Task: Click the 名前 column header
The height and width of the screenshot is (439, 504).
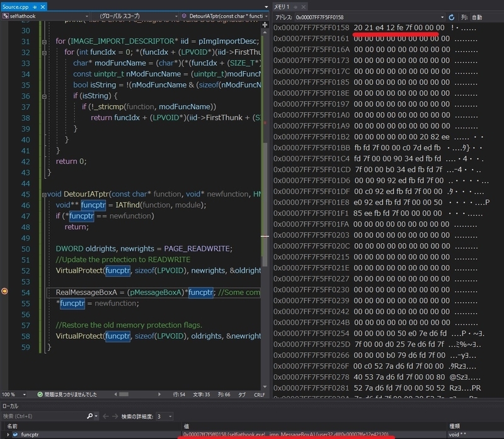Action: [x=13, y=426]
